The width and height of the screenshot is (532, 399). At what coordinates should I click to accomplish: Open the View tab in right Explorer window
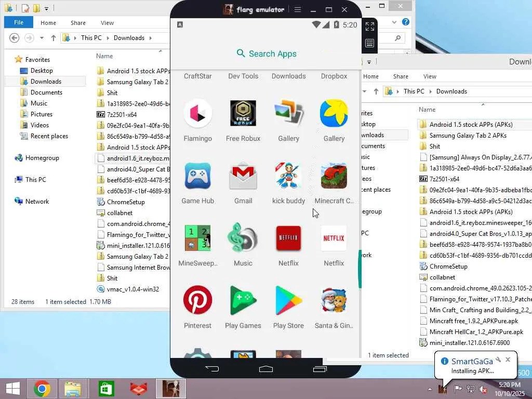tap(430, 76)
